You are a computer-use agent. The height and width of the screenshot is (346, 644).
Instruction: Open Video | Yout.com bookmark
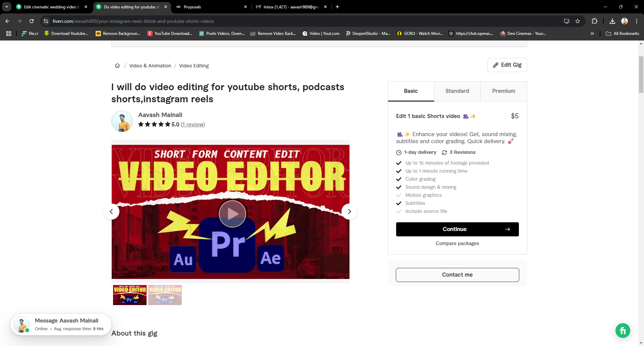321,34
